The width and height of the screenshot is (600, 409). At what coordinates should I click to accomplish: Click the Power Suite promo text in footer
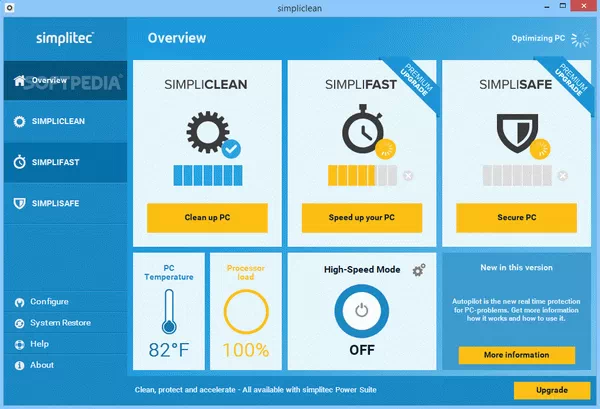coord(256,390)
